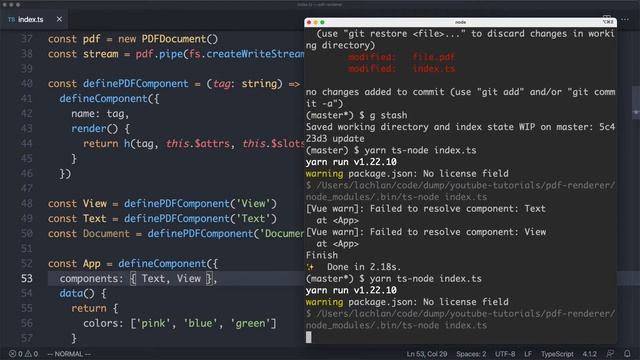Screen dimensions: 640x360
Task: Click the errors and warnings count in status bar
Action: coord(24,354)
